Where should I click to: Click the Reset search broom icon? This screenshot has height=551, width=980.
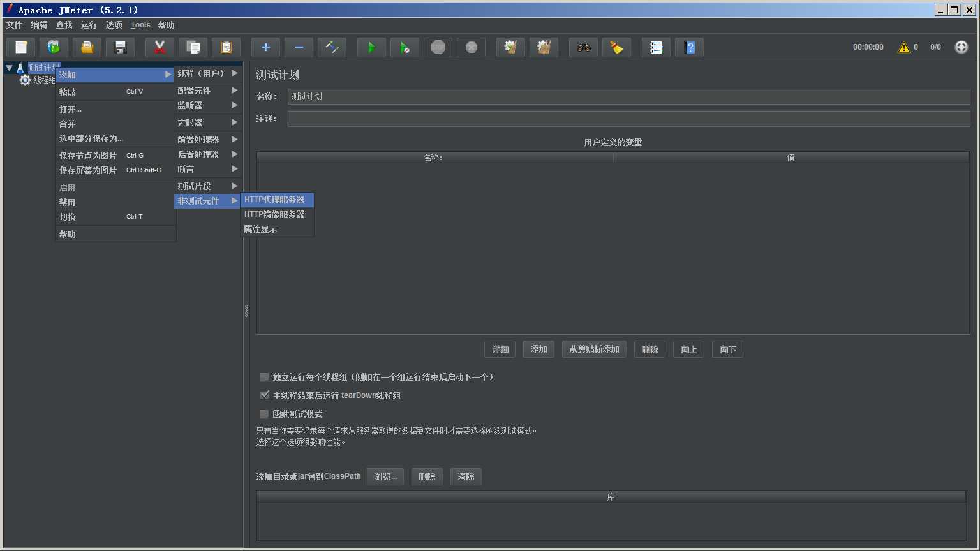tap(616, 47)
